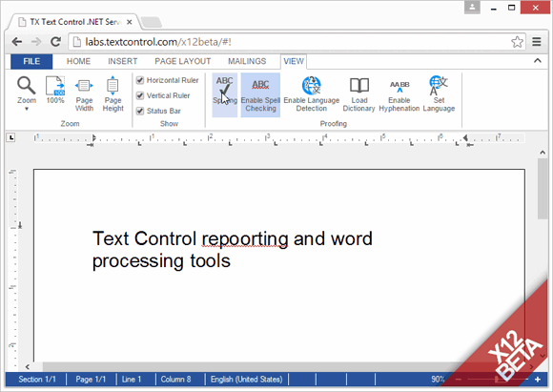Image resolution: width=553 pixels, height=392 pixels.
Task: Open Set Language
Action: tap(439, 94)
